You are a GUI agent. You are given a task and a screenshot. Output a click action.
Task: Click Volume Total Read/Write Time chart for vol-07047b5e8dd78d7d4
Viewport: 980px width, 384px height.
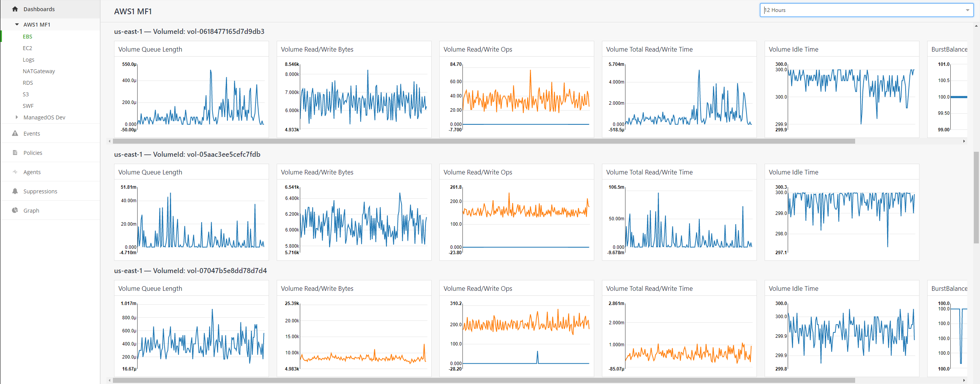point(679,329)
